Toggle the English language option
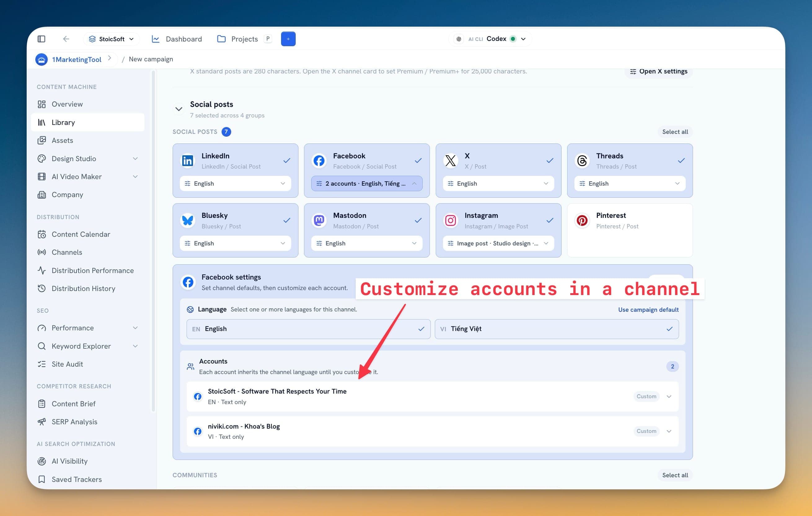812x516 pixels. pyautogui.click(x=308, y=329)
